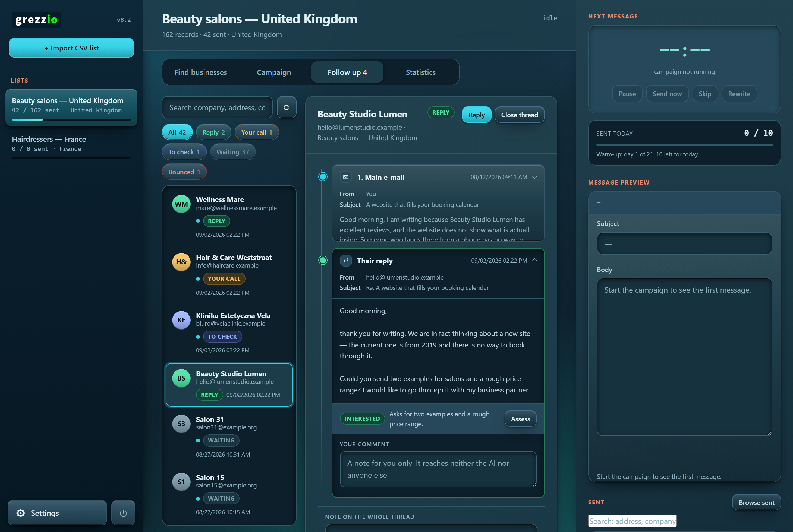The height and width of the screenshot is (532, 793).
Task: Click the WAITING badge on Salon 31
Action: click(x=221, y=440)
